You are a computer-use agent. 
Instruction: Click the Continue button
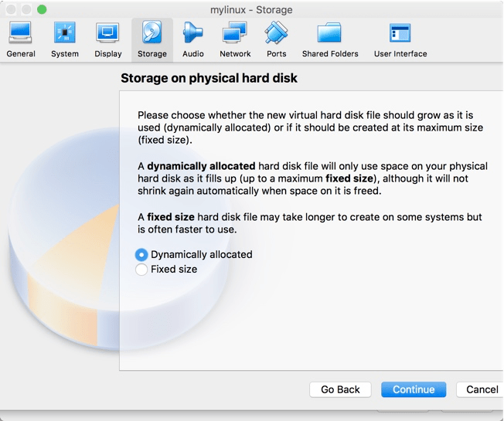click(x=414, y=389)
